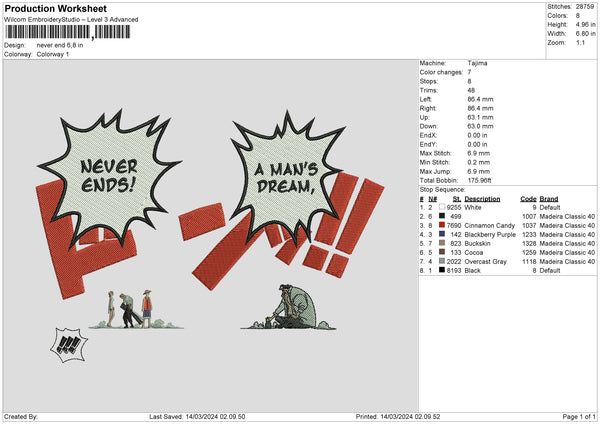The height and width of the screenshot is (424, 600).
Task: Click the Overcast Gray swatch
Action: pos(442,261)
